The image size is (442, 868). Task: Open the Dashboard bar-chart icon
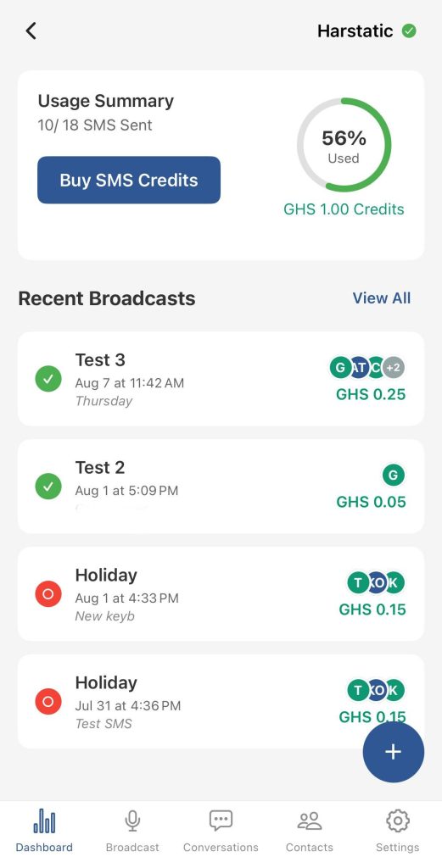(44, 821)
